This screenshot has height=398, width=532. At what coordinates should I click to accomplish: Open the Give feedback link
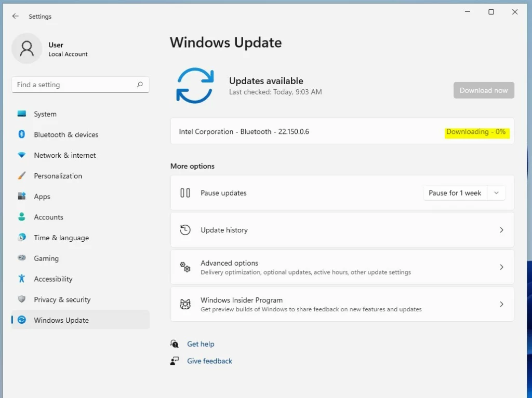click(x=209, y=361)
